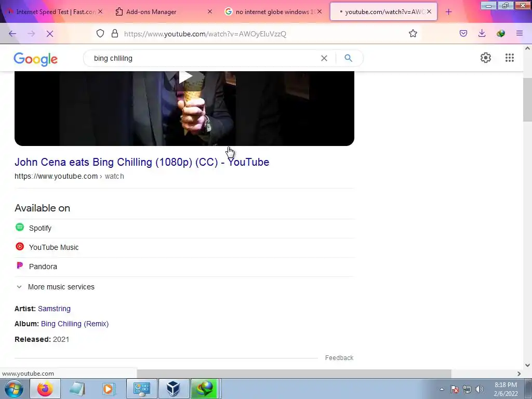The image size is (532, 399).
Task: Open the Firefox hamburger application menu
Action: click(x=520, y=33)
